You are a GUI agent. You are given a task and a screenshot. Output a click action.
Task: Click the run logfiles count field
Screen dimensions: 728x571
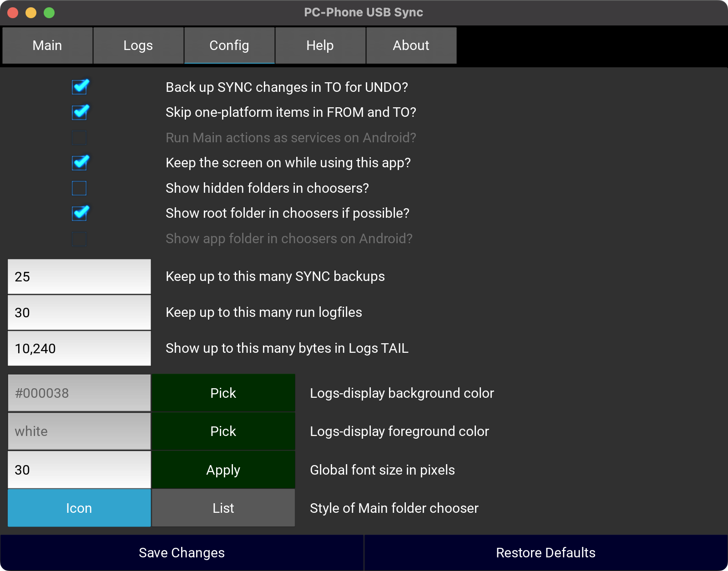pyautogui.click(x=79, y=313)
